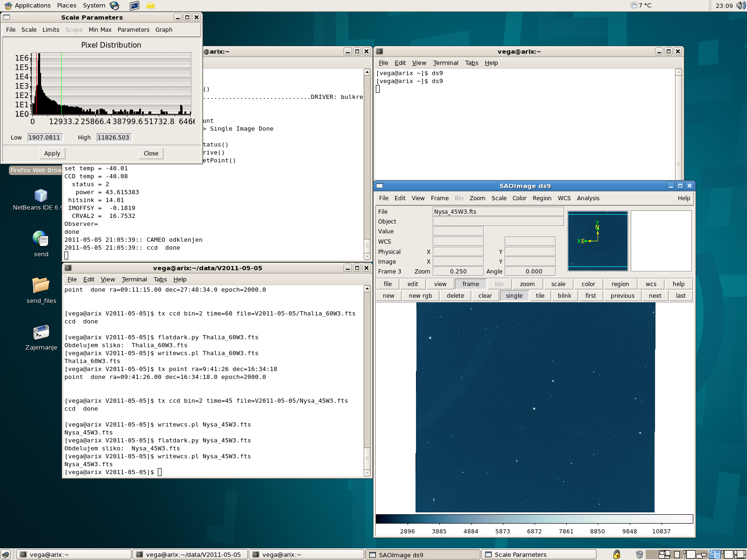Click the red low-limit line in histogram
747x560 pixels.
(36, 84)
